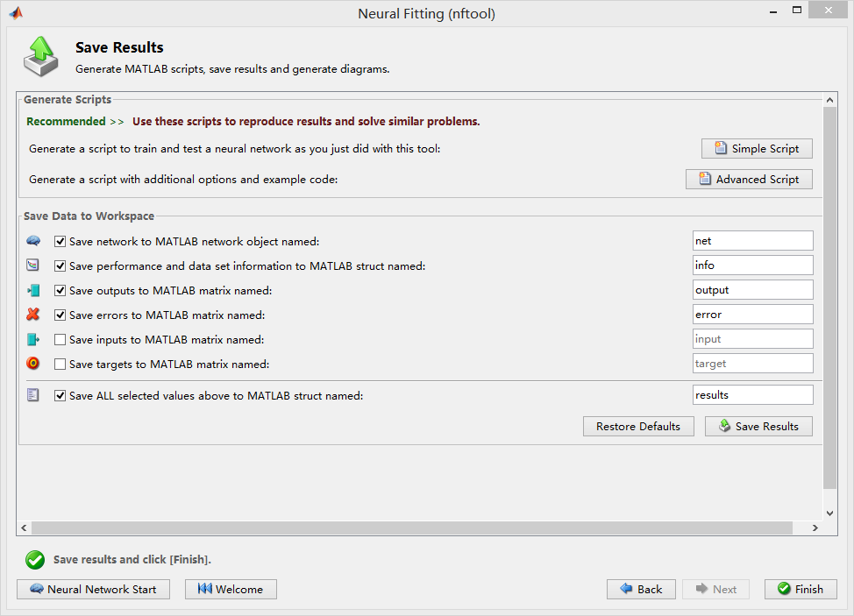
Task: Click the scroll down arrow of the vertical scrollbar
Action: (x=829, y=513)
